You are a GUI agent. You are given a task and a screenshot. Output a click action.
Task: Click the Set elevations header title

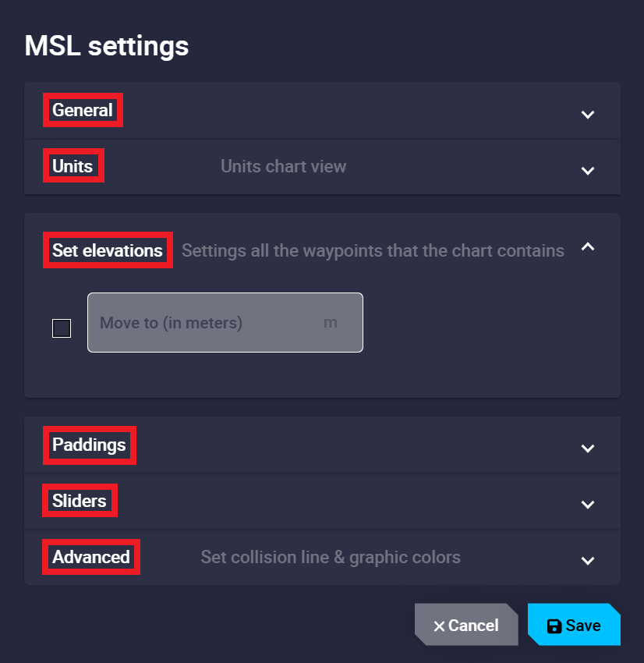click(x=108, y=250)
